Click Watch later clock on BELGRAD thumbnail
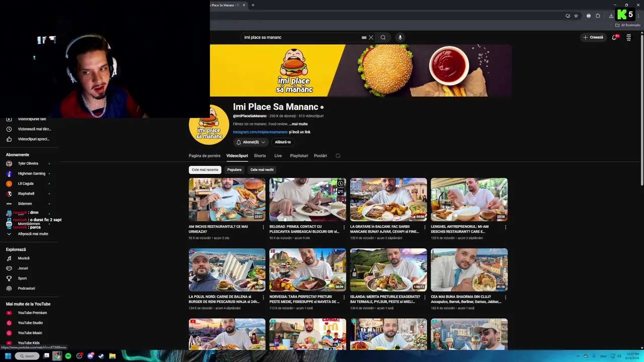The width and height of the screenshot is (644, 362). click(341, 184)
